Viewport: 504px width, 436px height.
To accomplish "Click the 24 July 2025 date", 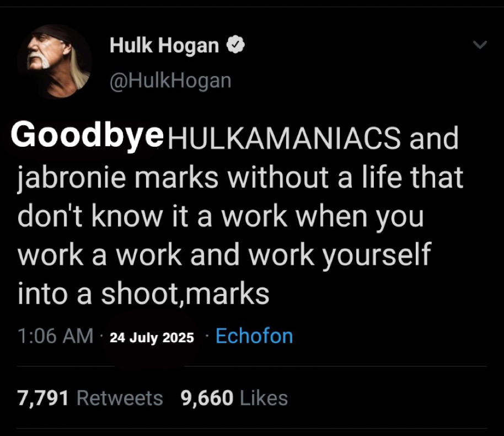I will 152,337.
